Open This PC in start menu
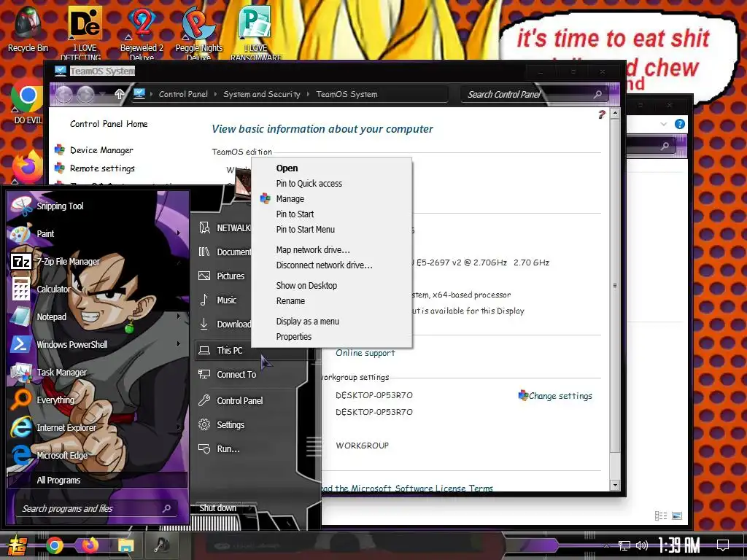The width and height of the screenshot is (747, 560). 230,350
